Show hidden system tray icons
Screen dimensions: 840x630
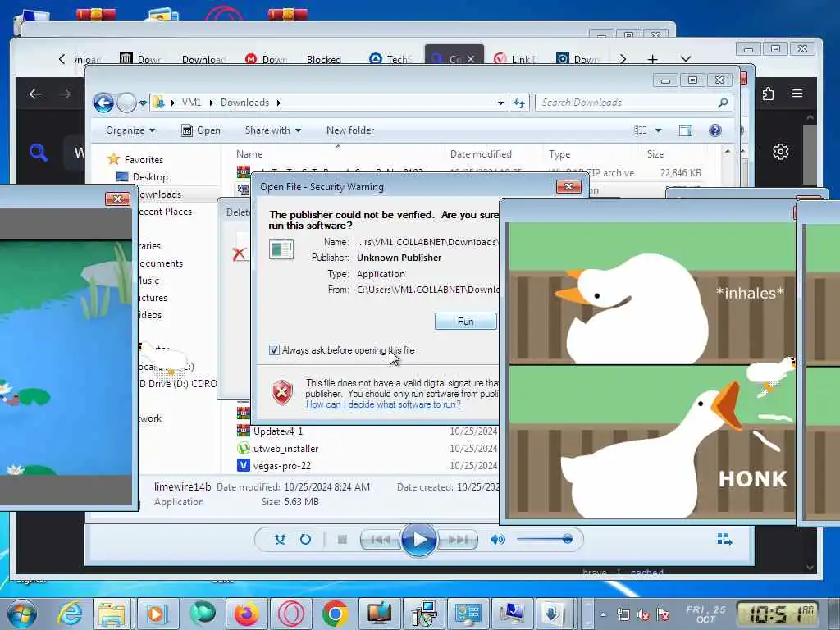pyautogui.click(x=603, y=614)
